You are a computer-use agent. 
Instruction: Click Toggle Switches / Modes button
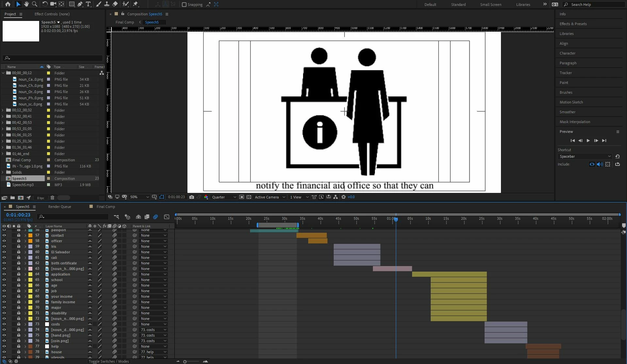(109, 361)
